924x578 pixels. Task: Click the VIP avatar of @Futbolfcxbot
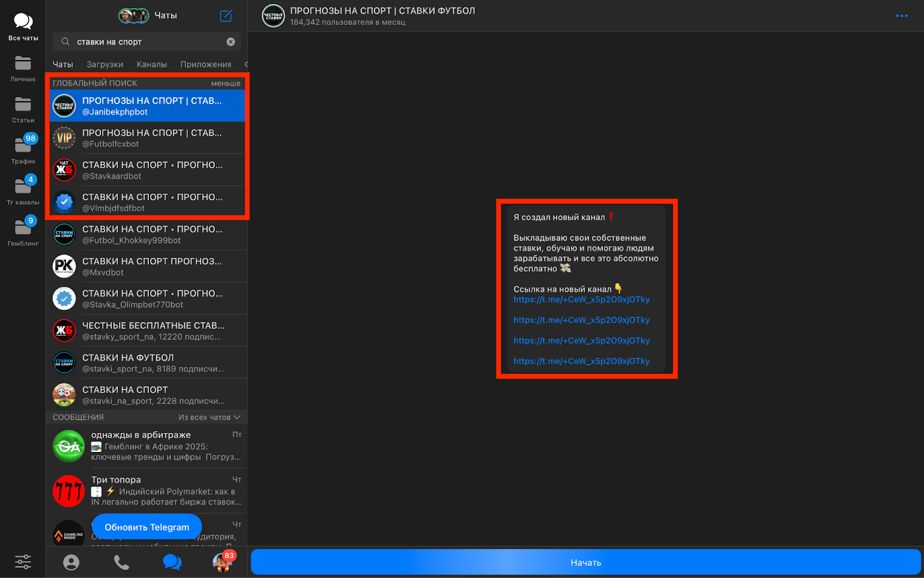click(64, 138)
